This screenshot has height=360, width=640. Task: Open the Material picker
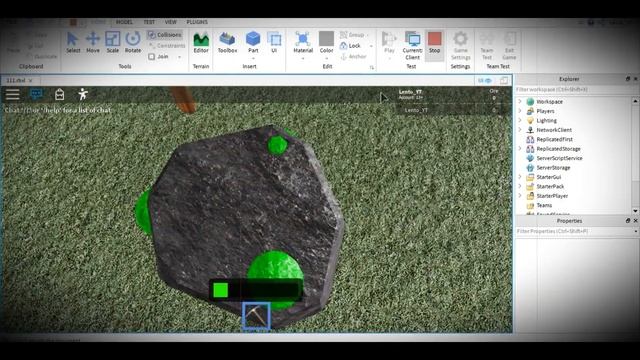point(303,45)
